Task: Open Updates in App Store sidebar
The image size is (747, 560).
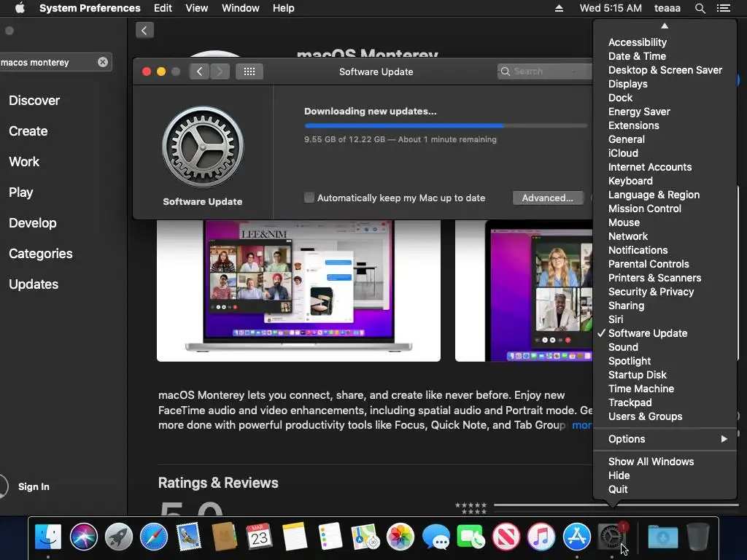Action: click(34, 284)
